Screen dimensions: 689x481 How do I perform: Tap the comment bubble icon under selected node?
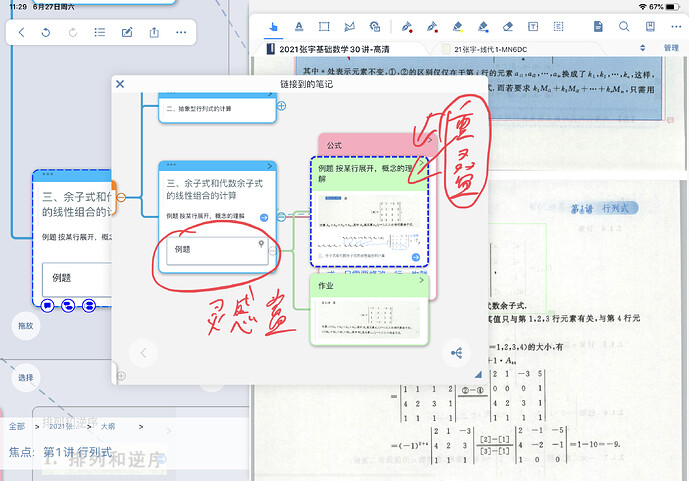coord(47,305)
